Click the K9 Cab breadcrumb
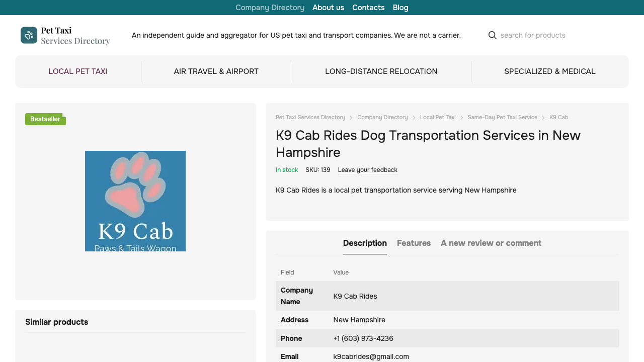The width and height of the screenshot is (644, 362). (x=558, y=117)
